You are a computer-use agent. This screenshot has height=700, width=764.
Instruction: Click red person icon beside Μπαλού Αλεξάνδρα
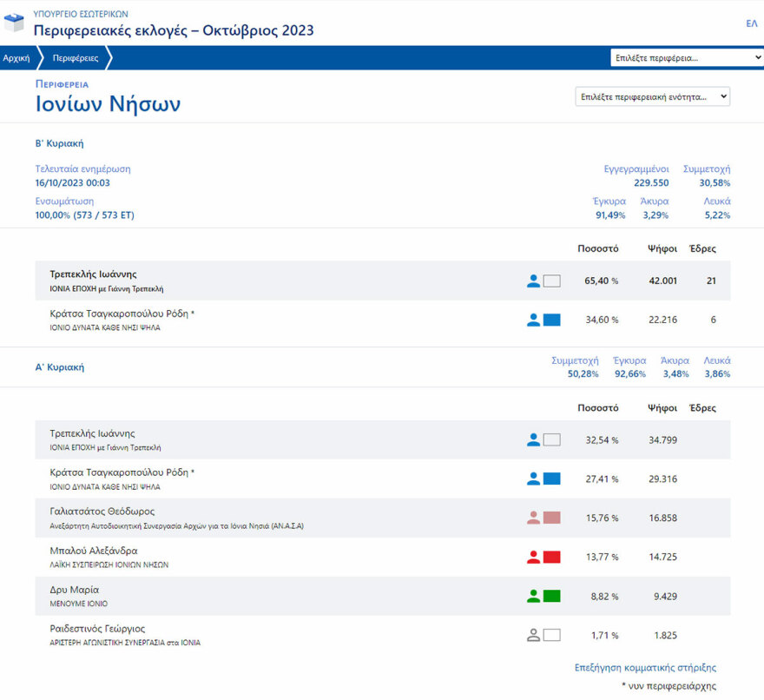(x=533, y=557)
